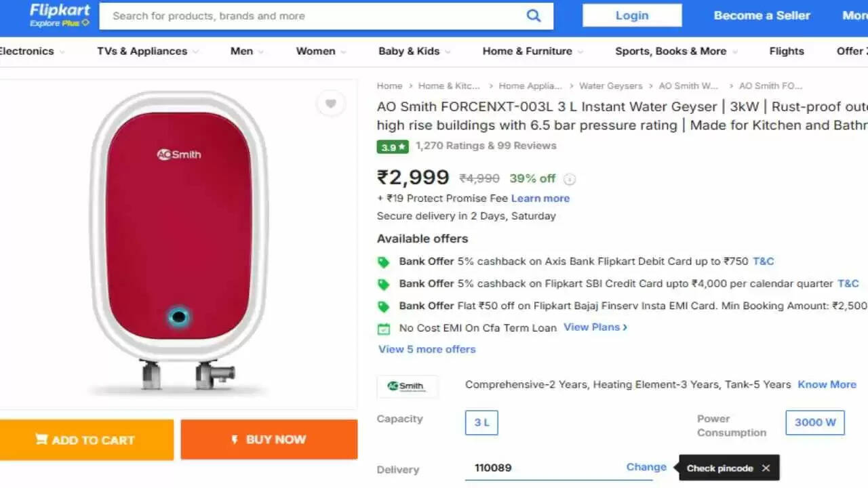The image size is (868, 488).
Task: Open Water Geysers breadcrumb link
Action: pos(610,86)
